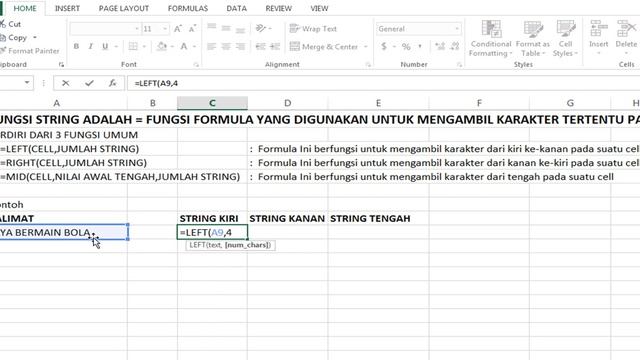Image resolution: width=640 pixels, height=360 pixels.
Task: Apply Percent Style
Action: [x=406, y=47]
